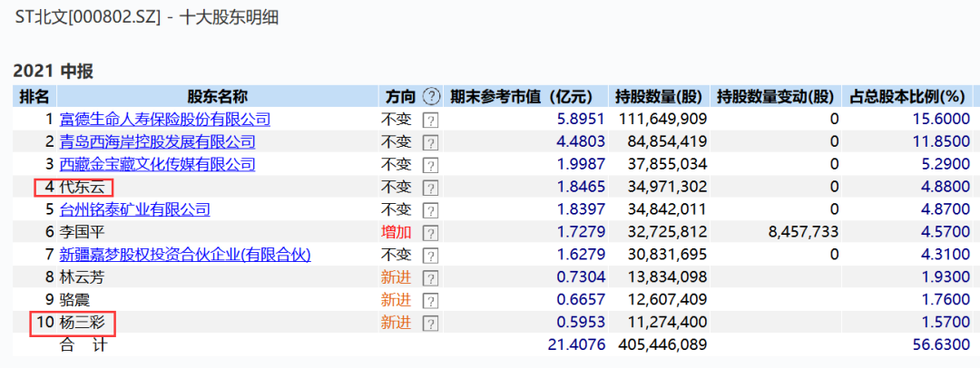The image size is (980, 368).
Task: Click total percentage 56.6300
Action: [x=941, y=344]
